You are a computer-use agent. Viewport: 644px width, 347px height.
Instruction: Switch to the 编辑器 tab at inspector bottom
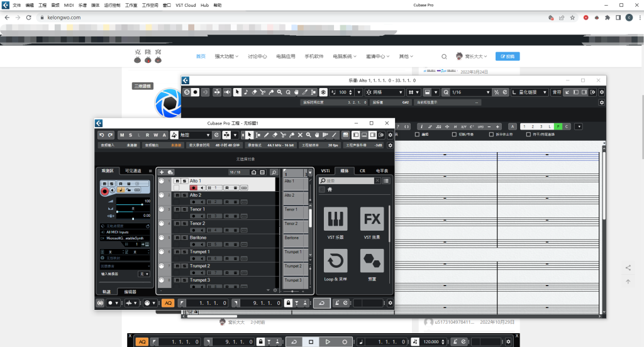point(130,292)
